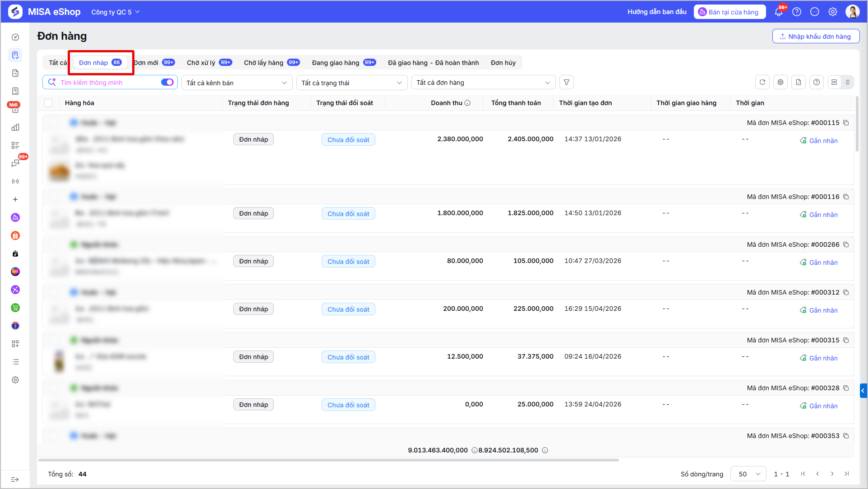The height and width of the screenshot is (489, 868).
Task: Switch to compact list view icon
Action: click(848, 82)
